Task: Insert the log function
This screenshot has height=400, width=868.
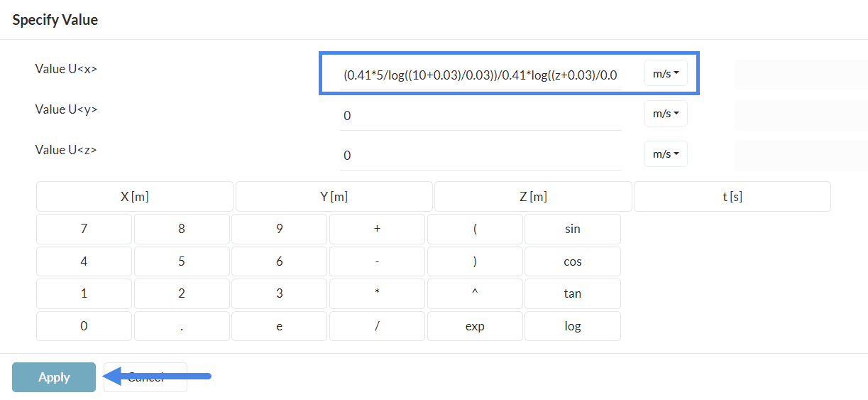Action: point(572,327)
